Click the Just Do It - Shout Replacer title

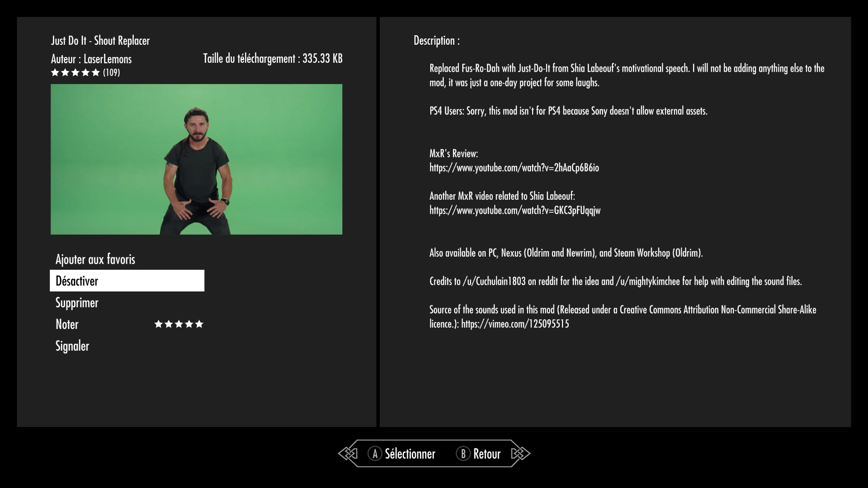coord(100,40)
